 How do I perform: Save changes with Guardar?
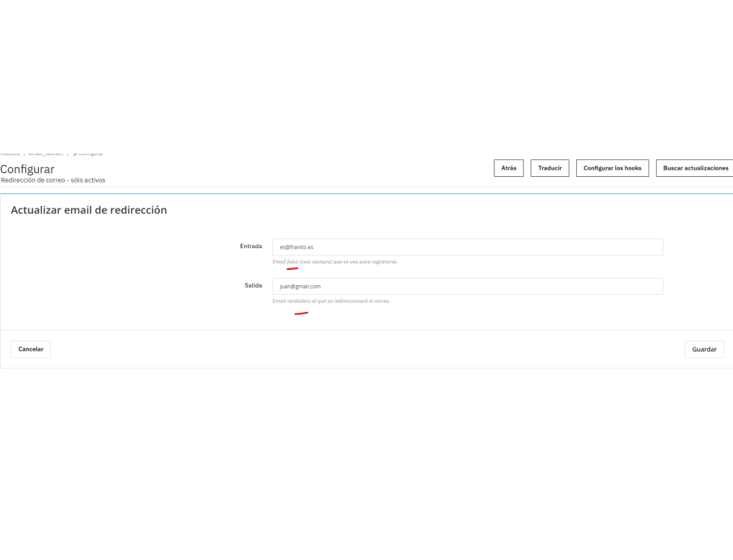[704, 349]
